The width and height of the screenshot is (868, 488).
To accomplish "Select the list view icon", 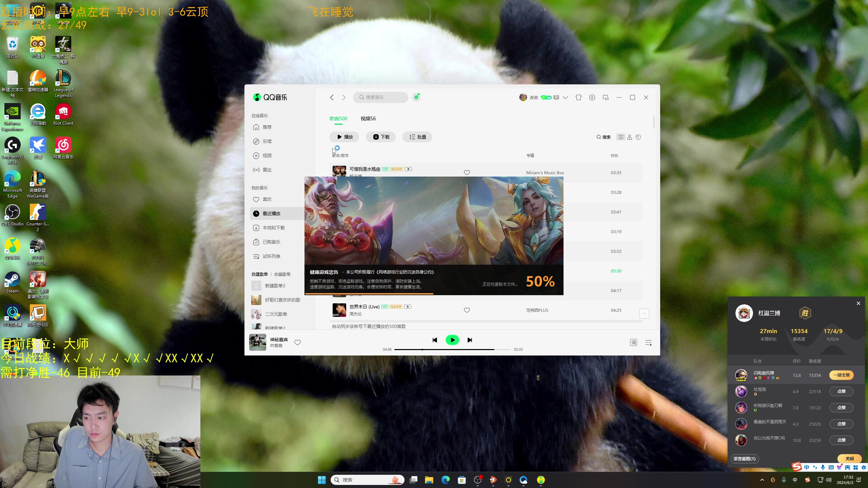I will 621,137.
